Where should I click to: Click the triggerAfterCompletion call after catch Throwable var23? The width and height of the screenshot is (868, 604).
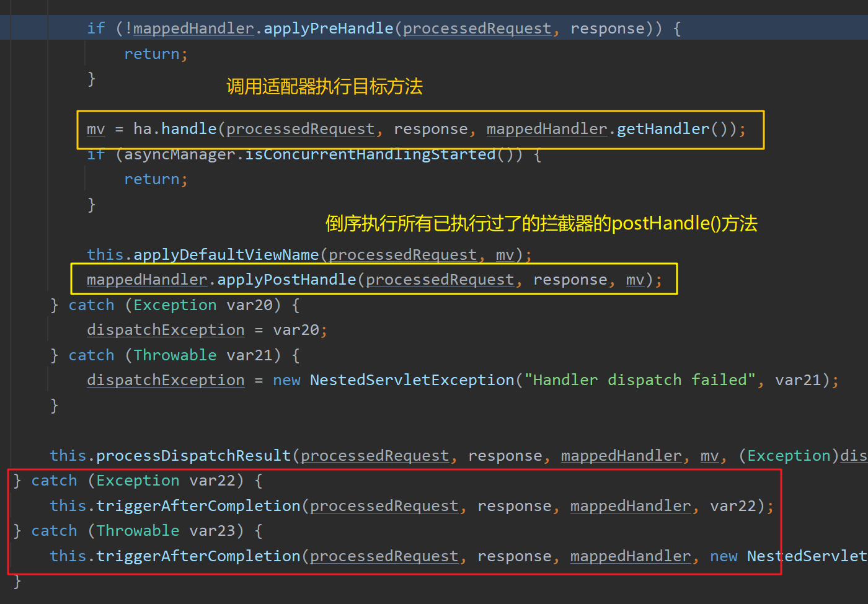pos(198,556)
